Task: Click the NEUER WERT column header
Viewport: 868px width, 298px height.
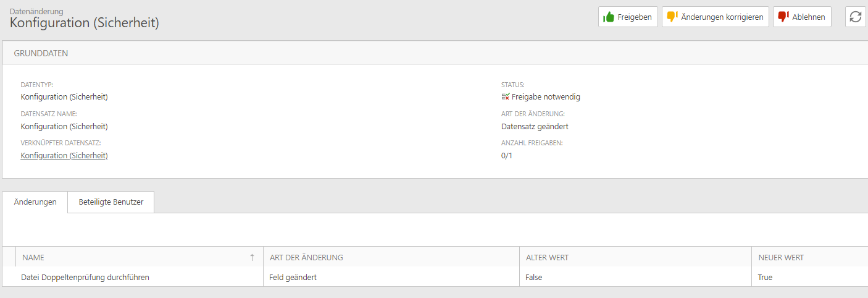Action: coord(810,257)
